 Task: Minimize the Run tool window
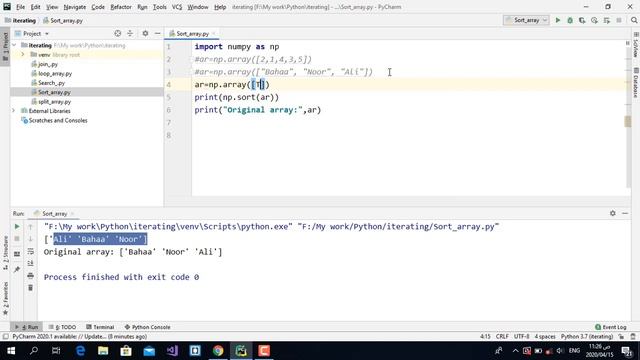(x=625, y=213)
